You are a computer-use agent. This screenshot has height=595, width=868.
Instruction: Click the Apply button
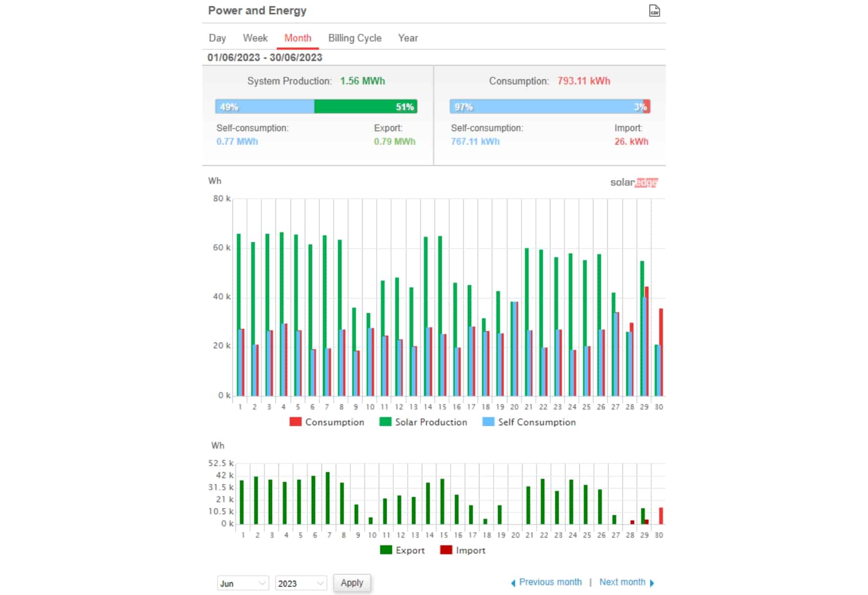click(352, 583)
